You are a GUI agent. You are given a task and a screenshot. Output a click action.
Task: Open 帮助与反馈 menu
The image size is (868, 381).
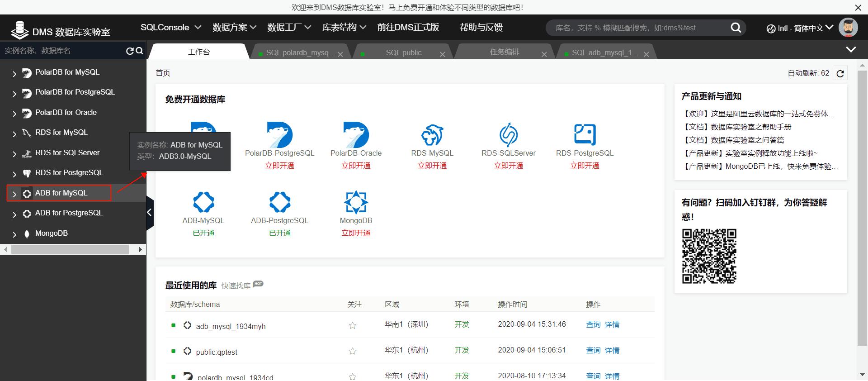(481, 28)
